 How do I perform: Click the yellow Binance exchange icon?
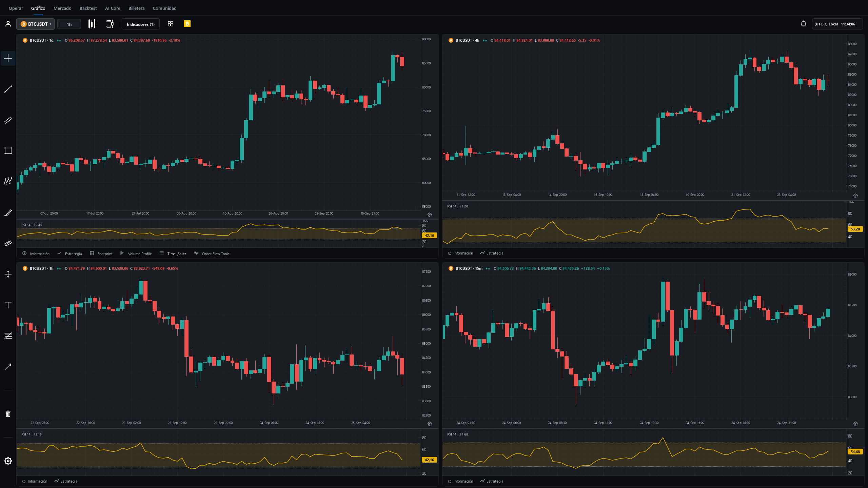click(187, 24)
